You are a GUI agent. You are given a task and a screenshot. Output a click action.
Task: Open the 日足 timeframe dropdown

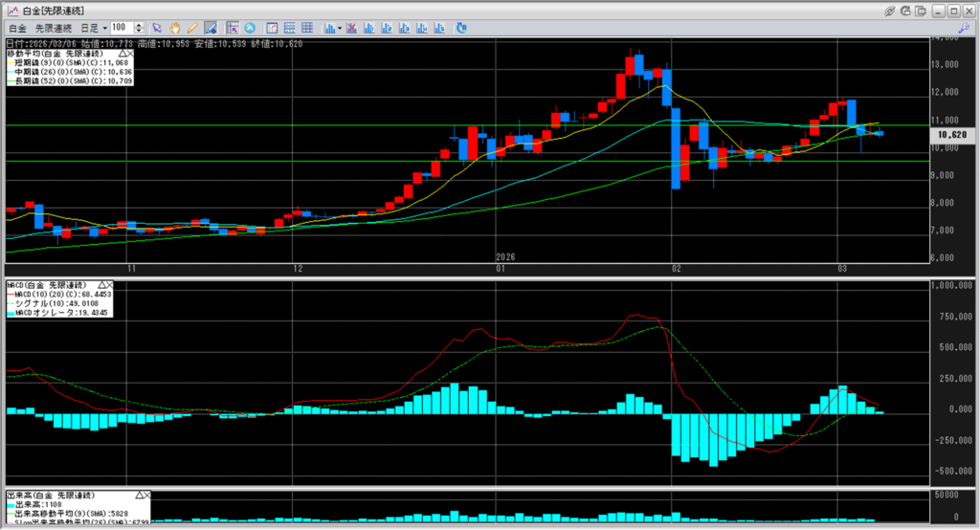[x=104, y=29]
